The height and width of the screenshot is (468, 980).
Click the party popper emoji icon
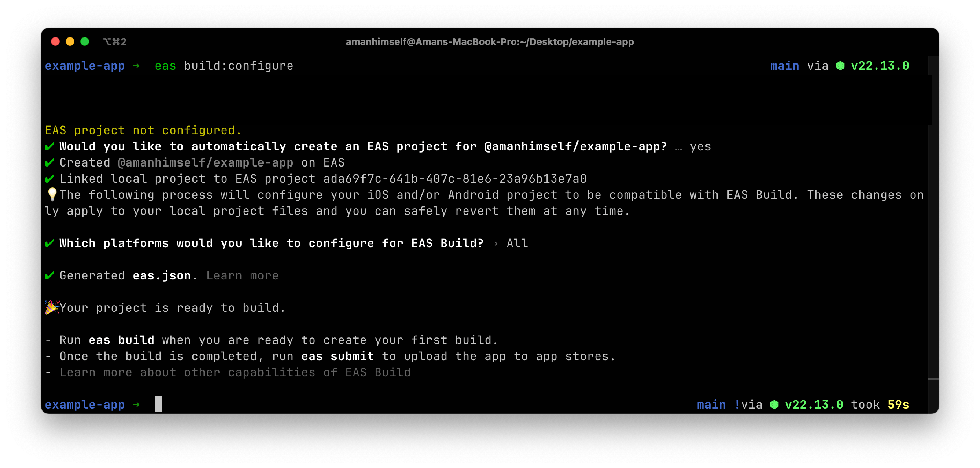coord(51,308)
